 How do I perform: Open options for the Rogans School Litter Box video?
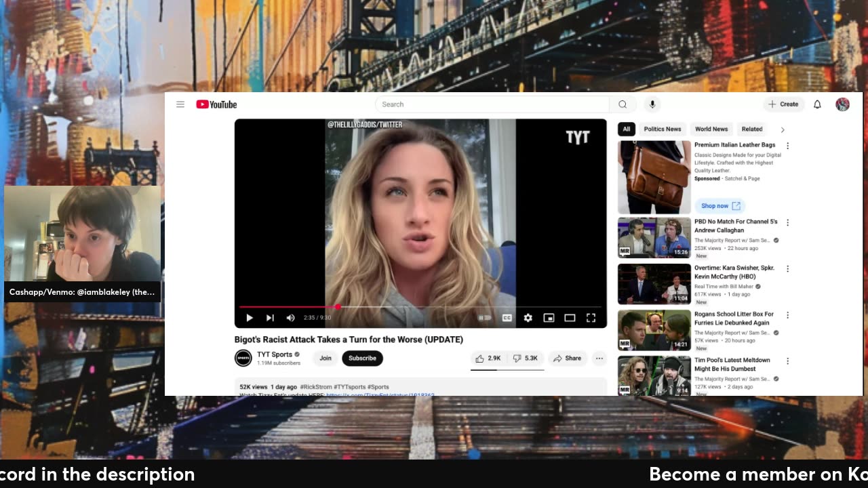787,315
